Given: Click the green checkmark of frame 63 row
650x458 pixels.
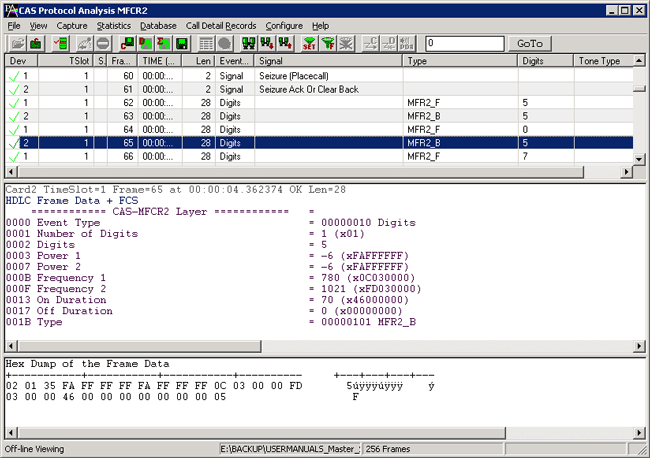Looking at the screenshot, I should pos(14,116).
